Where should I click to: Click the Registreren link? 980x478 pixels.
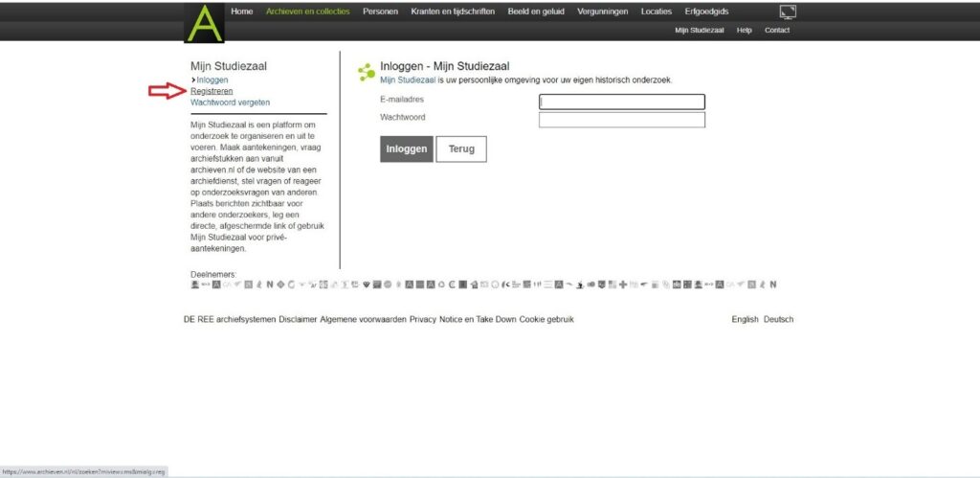click(x=212, y=91)
